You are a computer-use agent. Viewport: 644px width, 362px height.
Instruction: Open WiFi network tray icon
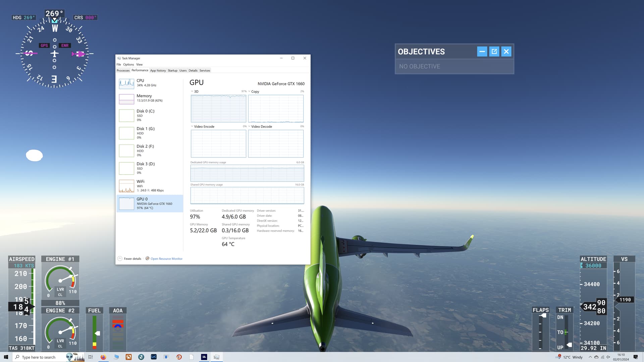click(602, 357)
